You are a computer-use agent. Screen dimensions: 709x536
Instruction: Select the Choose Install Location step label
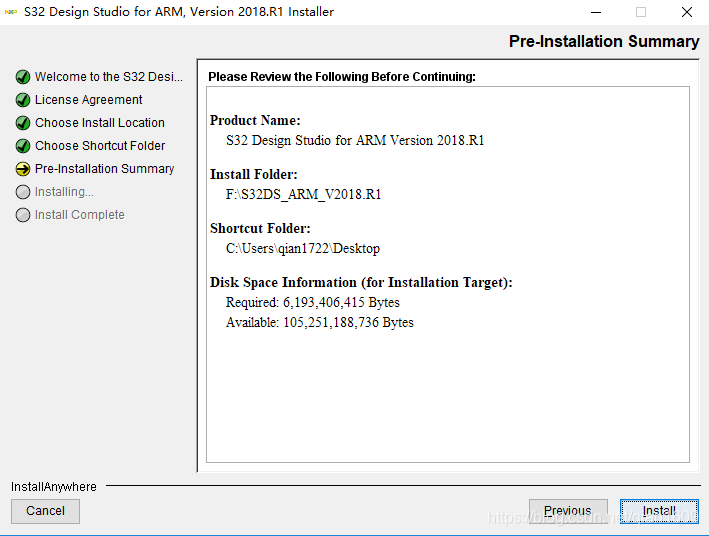tap(99, 123)
